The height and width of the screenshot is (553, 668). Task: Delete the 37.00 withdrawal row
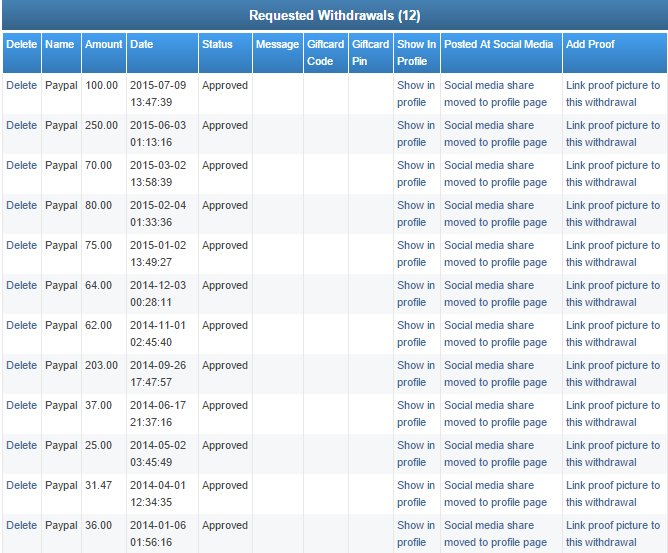click(x=22, y=405)
